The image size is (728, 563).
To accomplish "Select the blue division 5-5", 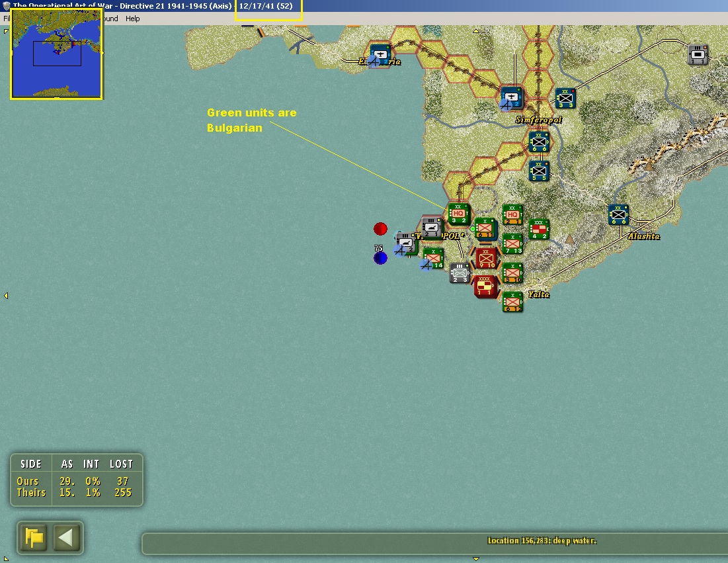I will pos(539,171).
